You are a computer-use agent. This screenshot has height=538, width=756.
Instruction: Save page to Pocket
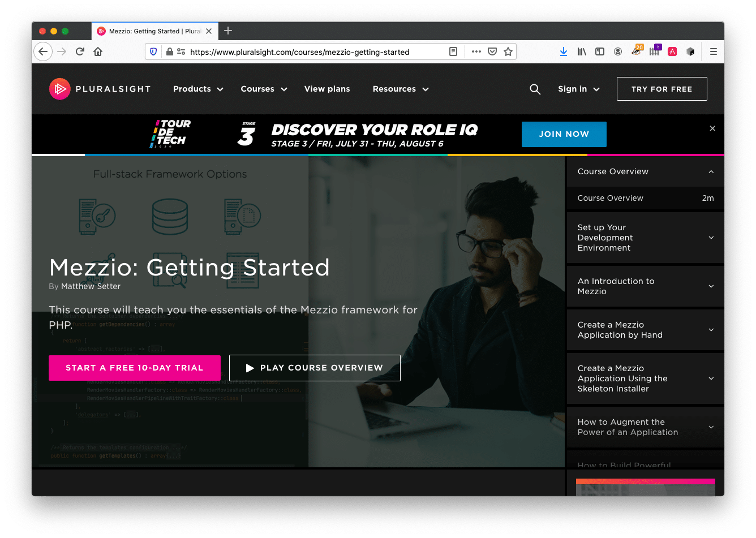click(492, 51)
